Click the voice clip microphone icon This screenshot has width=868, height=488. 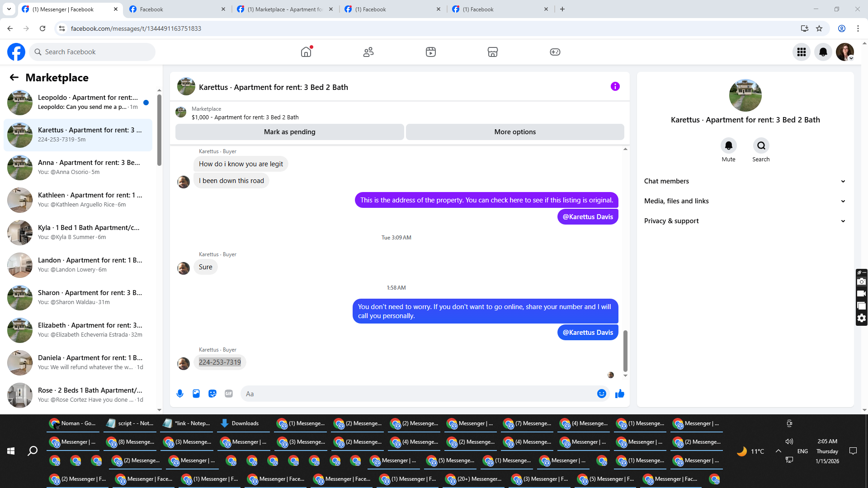(x=180, y=394)
